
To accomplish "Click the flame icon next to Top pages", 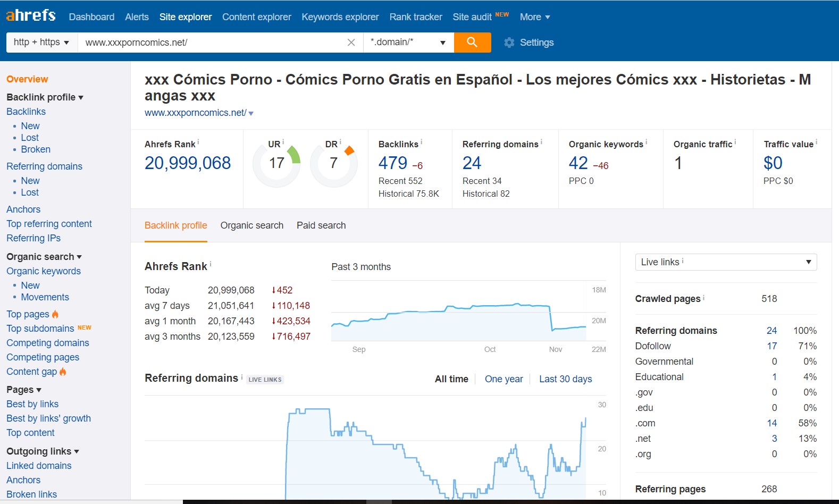I will click(x=55, y=314).
